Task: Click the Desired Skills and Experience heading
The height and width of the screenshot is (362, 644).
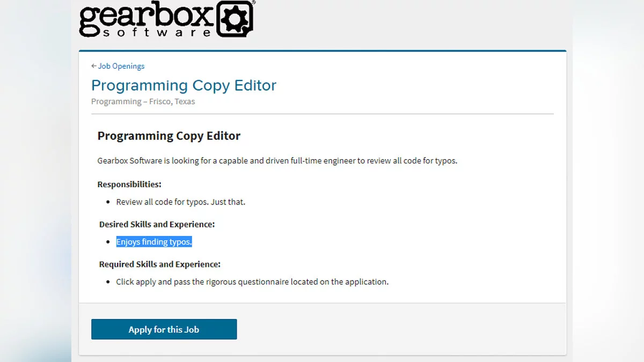Action: pyautogui.click(x=157, y=224)
